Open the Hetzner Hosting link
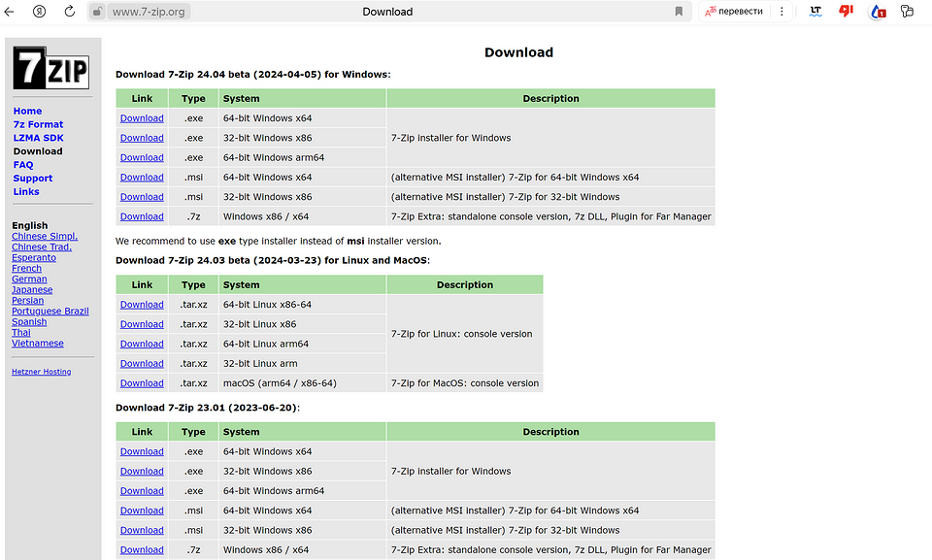 [x=41, y=372]
